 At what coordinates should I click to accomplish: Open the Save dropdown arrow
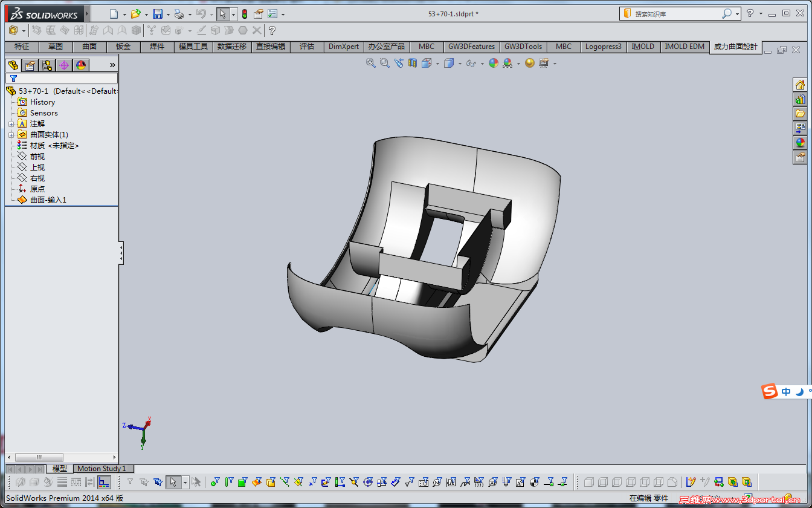[x=168, y=15]
